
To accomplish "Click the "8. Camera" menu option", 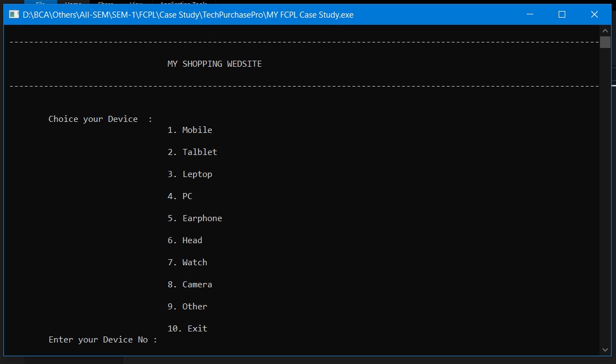I will click(x=190, y=285).
